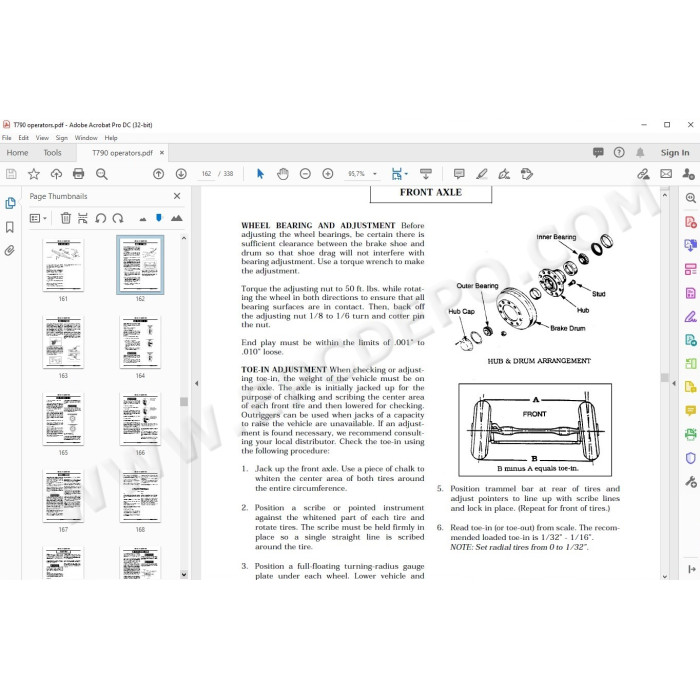This screenshot has height=700, width=700.
Task: Open the Help question mark icon
Action: click(619, 153)
